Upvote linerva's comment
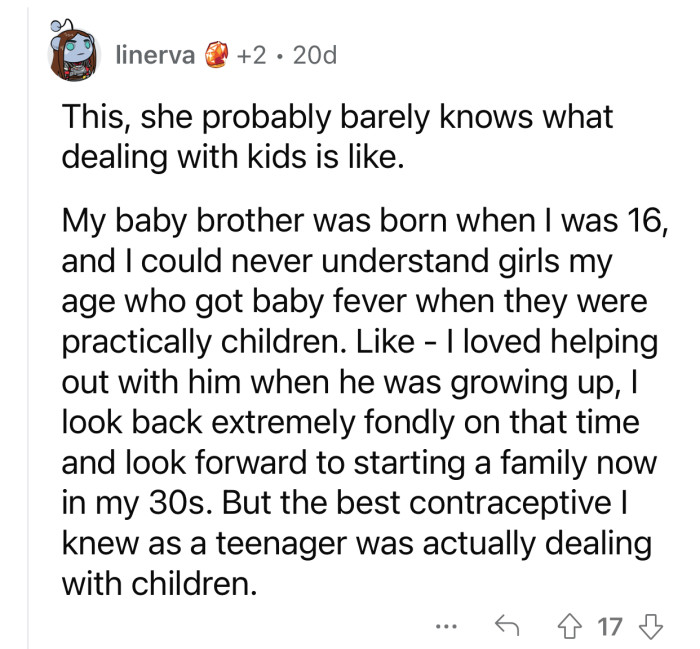This screenshot has width=700, height=649. [570, 627]
